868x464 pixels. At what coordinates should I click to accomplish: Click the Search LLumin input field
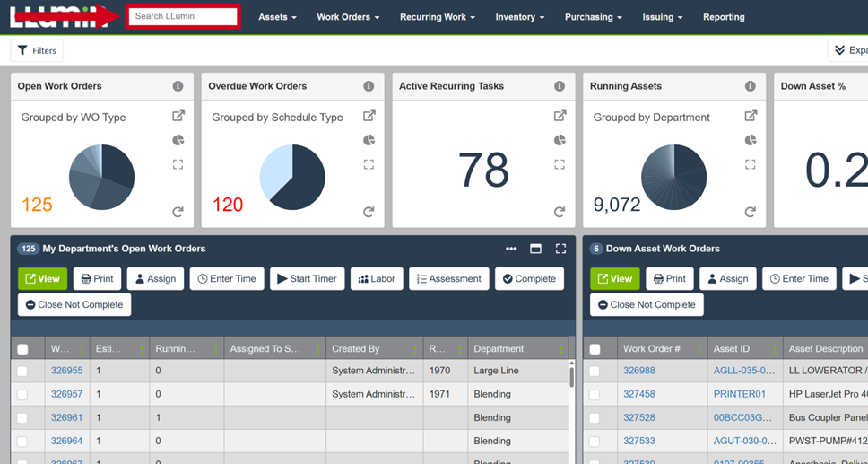click(x=183, y=16)
